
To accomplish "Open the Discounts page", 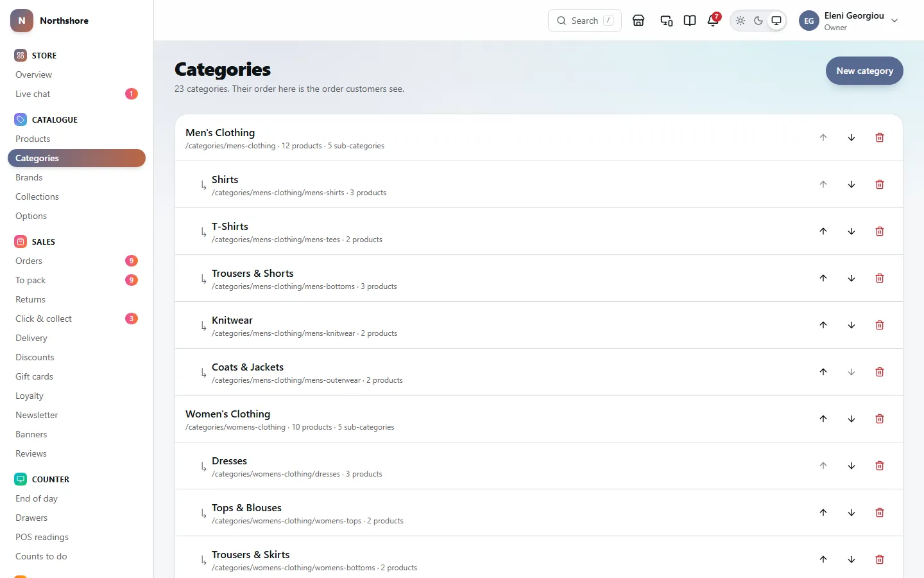I will (76, 357).
